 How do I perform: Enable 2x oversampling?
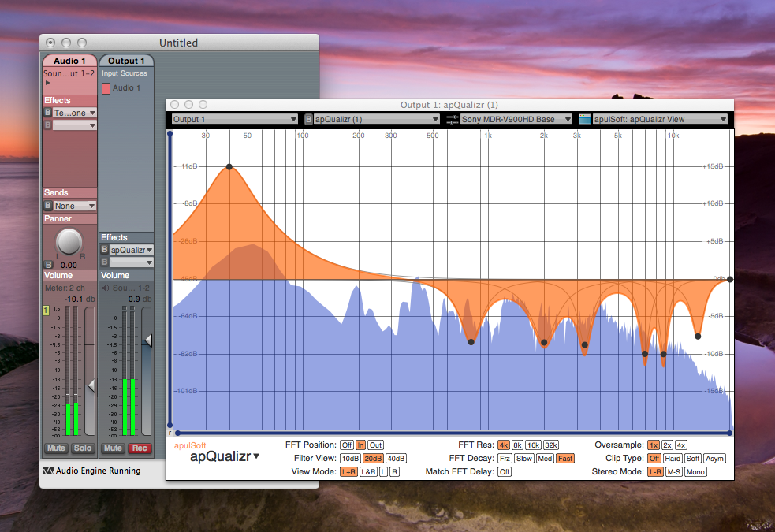pos(667,445)
